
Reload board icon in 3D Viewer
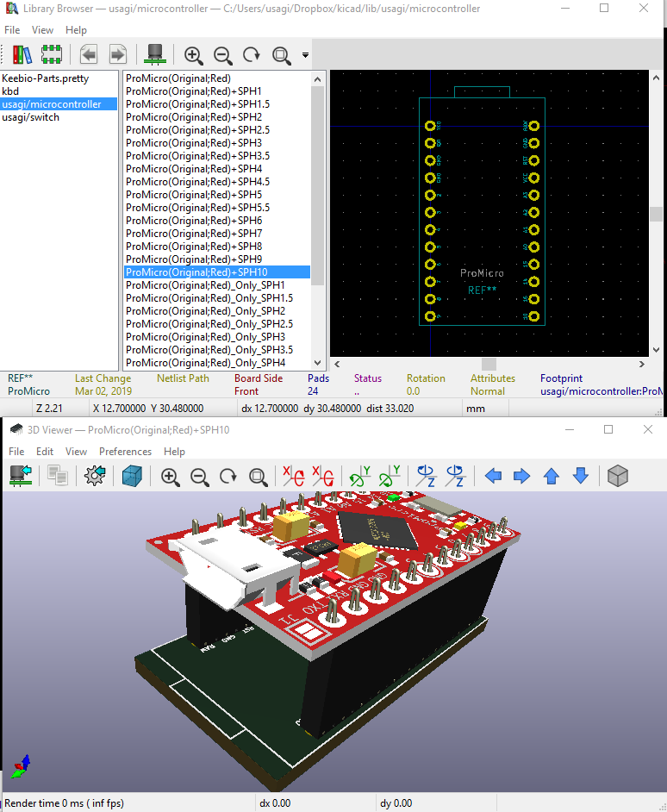point(22,476)
